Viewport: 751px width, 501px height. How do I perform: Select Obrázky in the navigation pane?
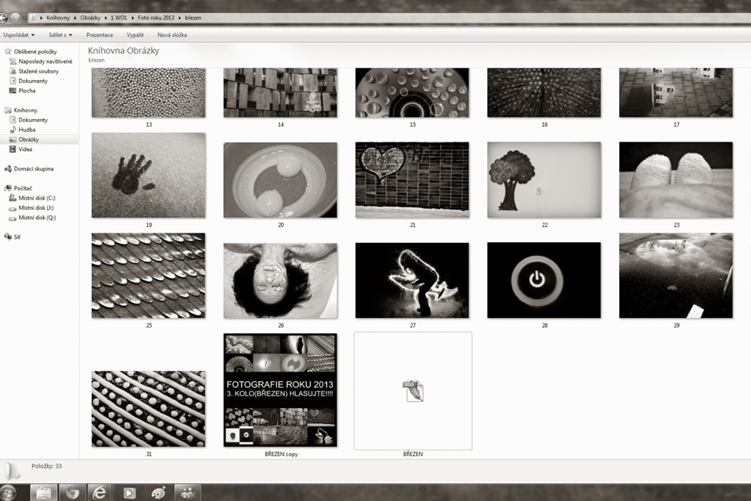(28, 139)
